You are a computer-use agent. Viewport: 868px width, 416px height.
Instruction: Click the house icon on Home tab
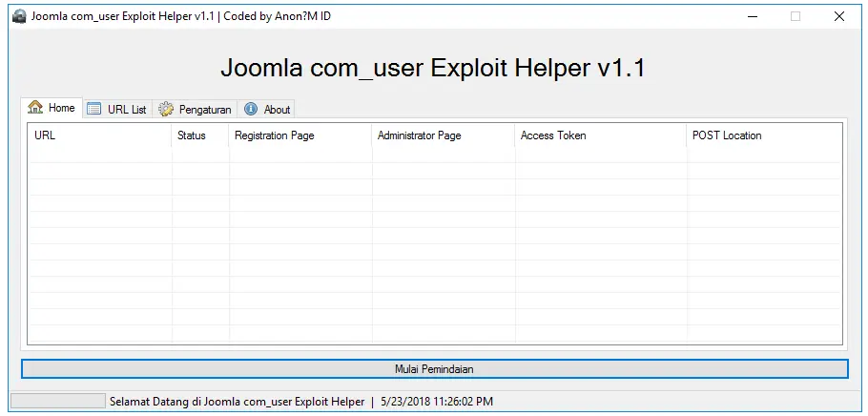[35, 108]
